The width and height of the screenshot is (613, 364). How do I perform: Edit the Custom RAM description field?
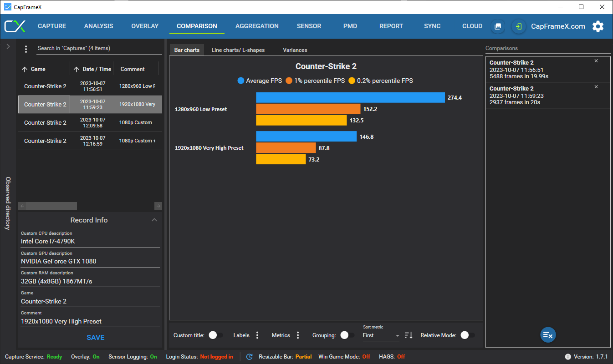point(90,282)
